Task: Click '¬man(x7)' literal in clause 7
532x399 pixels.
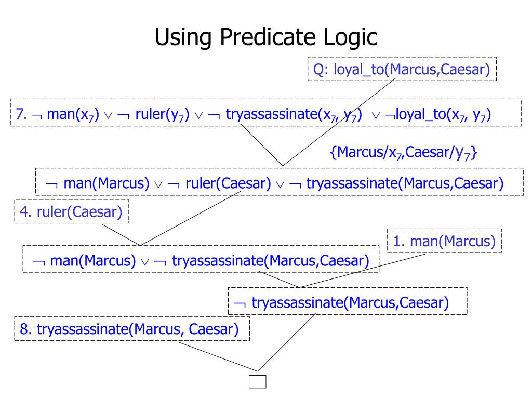Action: 65,114
